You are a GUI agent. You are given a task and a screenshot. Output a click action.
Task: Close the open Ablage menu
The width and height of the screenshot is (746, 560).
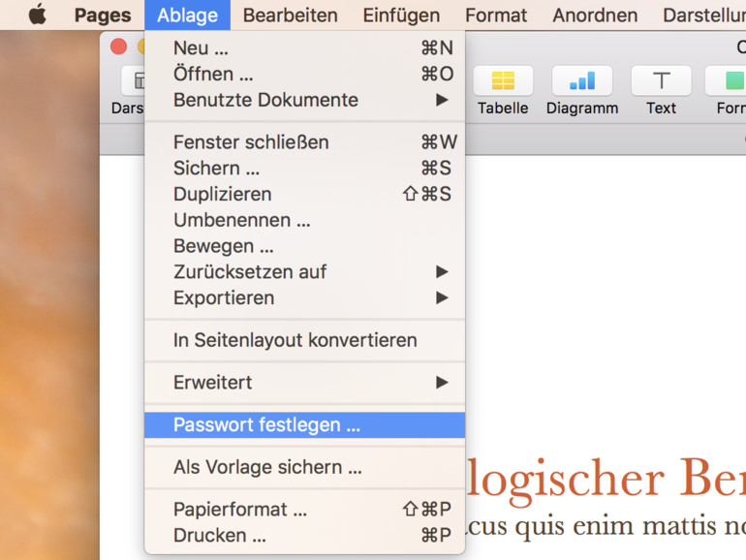click(x=187, y=16)
